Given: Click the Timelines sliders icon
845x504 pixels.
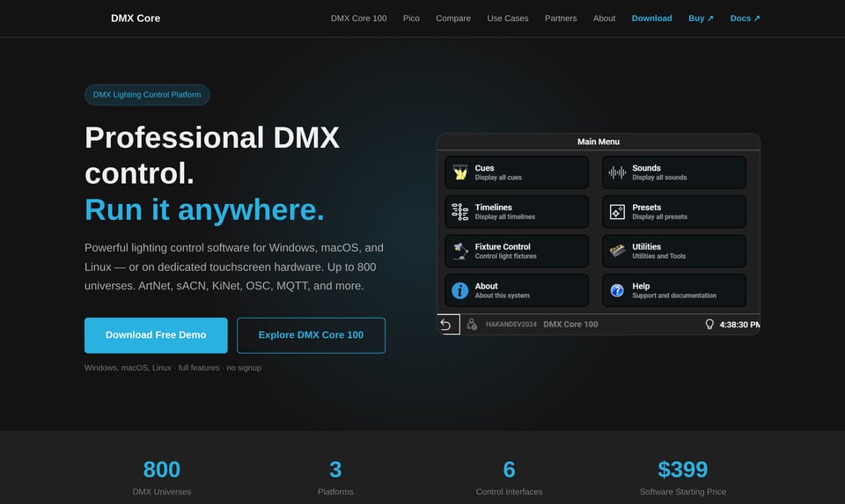Looking at the screenshot, I should 459,212.
